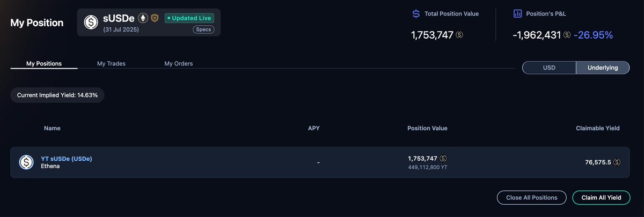
Task: Open the My Trades tab
Action: click(x=111, y=63)
